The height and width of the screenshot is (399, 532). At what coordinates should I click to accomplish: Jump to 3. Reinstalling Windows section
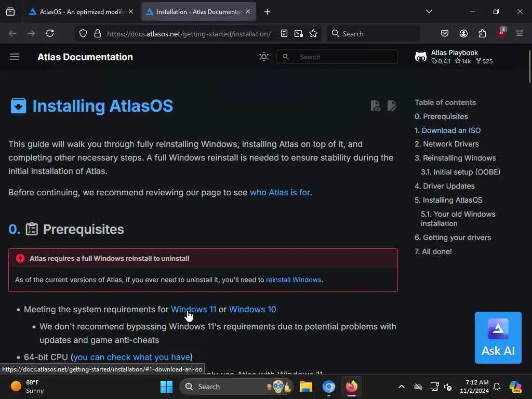(x=455, y=158)
